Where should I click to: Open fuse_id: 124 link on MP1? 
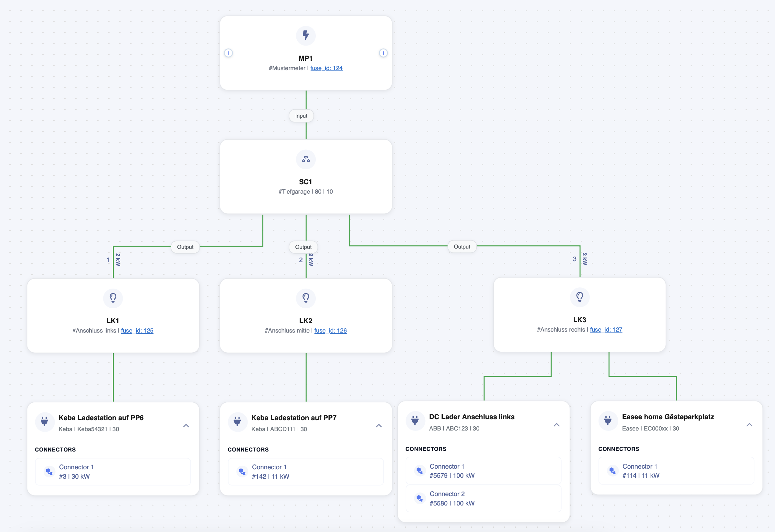tap(326, 68)
